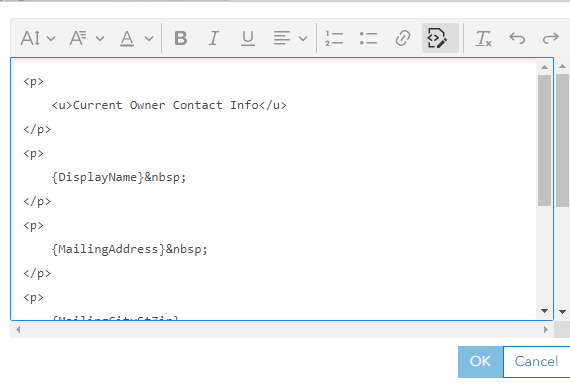Click the Current Owner Contact Info line

(169, 105)
